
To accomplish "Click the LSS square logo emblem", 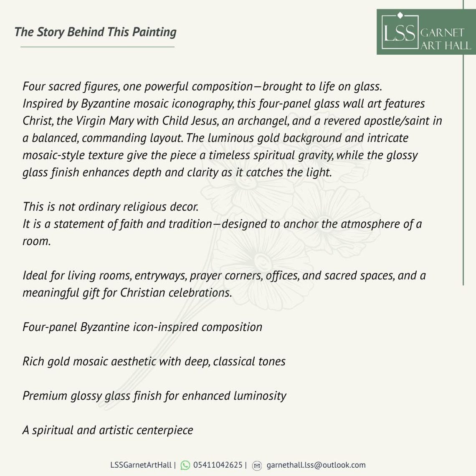I will [400, 31].
